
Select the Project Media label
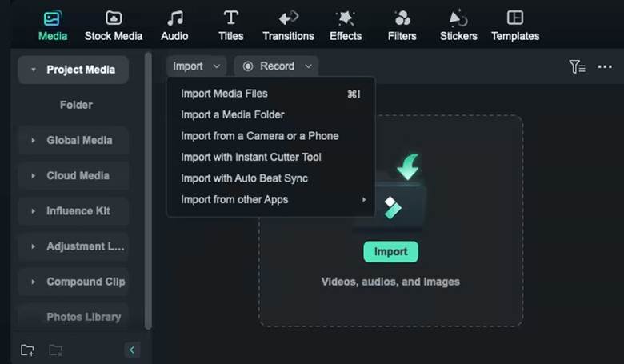tap(81, 70)
